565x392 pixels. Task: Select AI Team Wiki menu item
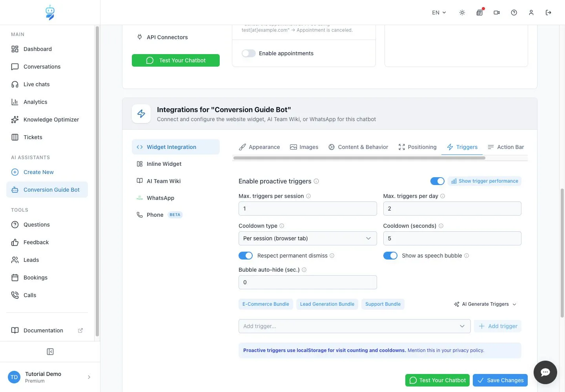coord(176,181)
